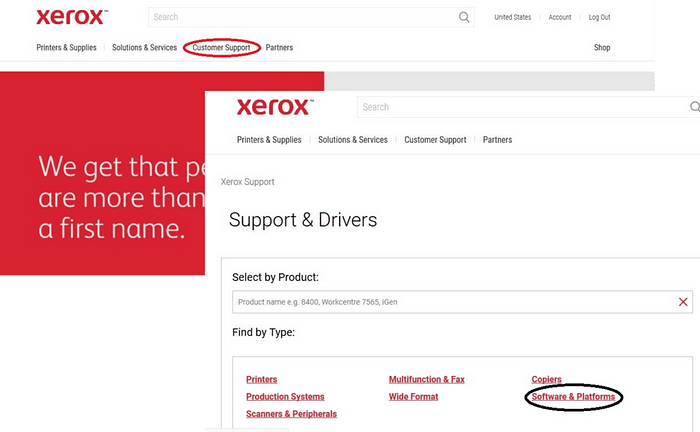The height and width of the screenshot is (432, 700).
Task: Click the red hero banner headline text
Action: (121, 197)
